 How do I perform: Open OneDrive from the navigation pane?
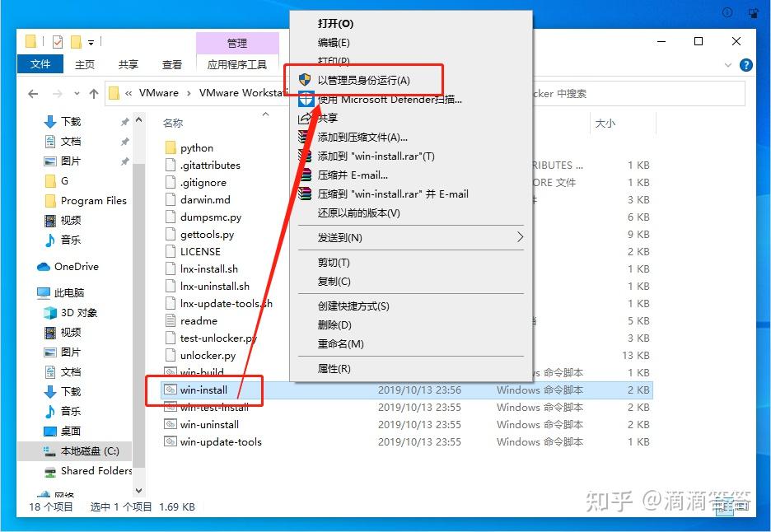coord(79,266)
